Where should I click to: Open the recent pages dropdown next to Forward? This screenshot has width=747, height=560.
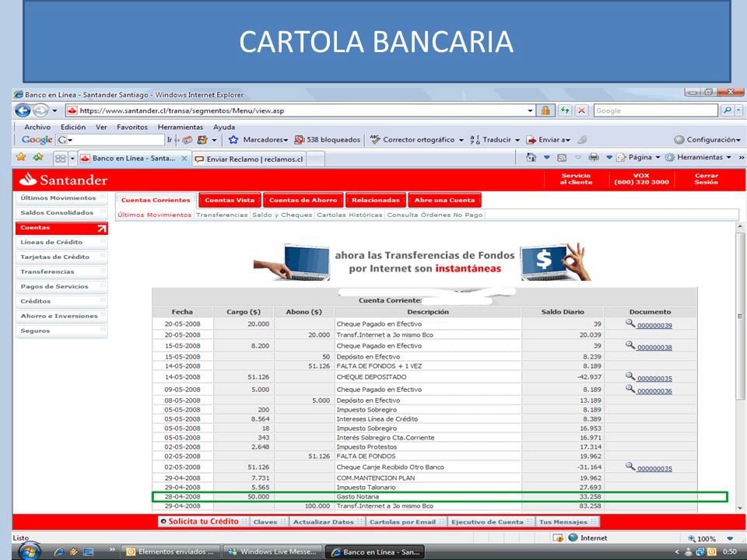click(54, 110)
